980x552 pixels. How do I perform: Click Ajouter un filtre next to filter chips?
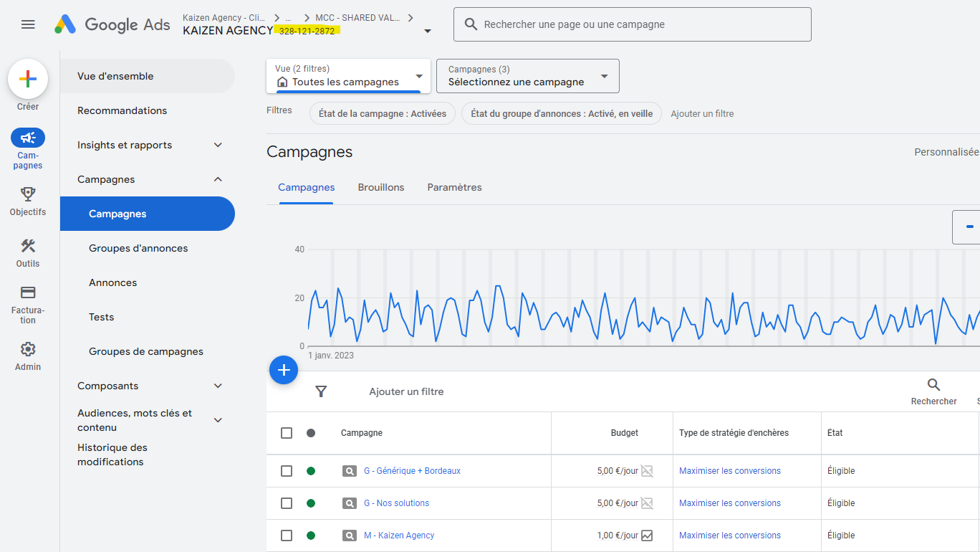tap(702, 113)
